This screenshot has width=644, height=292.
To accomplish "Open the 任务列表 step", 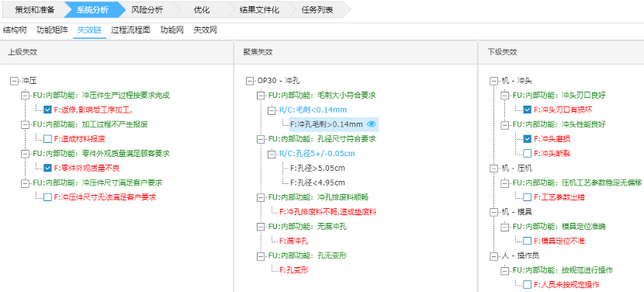I will coord(317,10).
